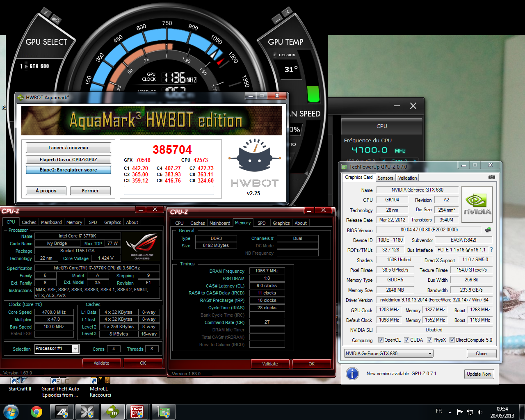Click FR language indicator in taskbar

click(x=439, y=411)
